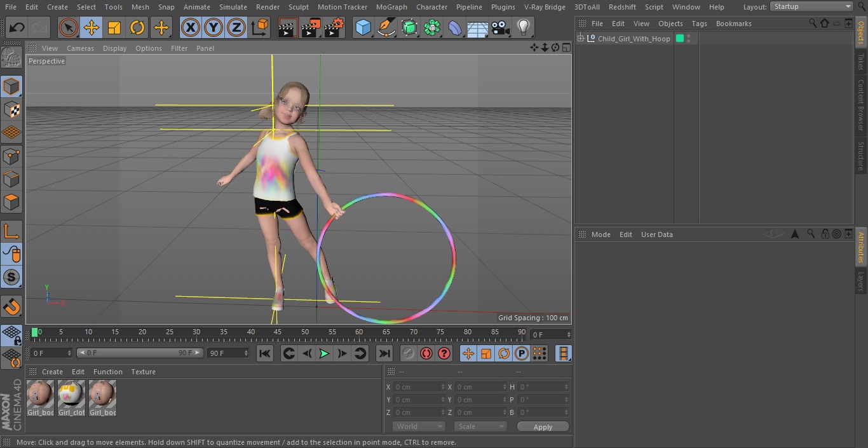Open Edit Render Settings icon
The width and height of the screenshot is (868, 448).
(334, 28)
